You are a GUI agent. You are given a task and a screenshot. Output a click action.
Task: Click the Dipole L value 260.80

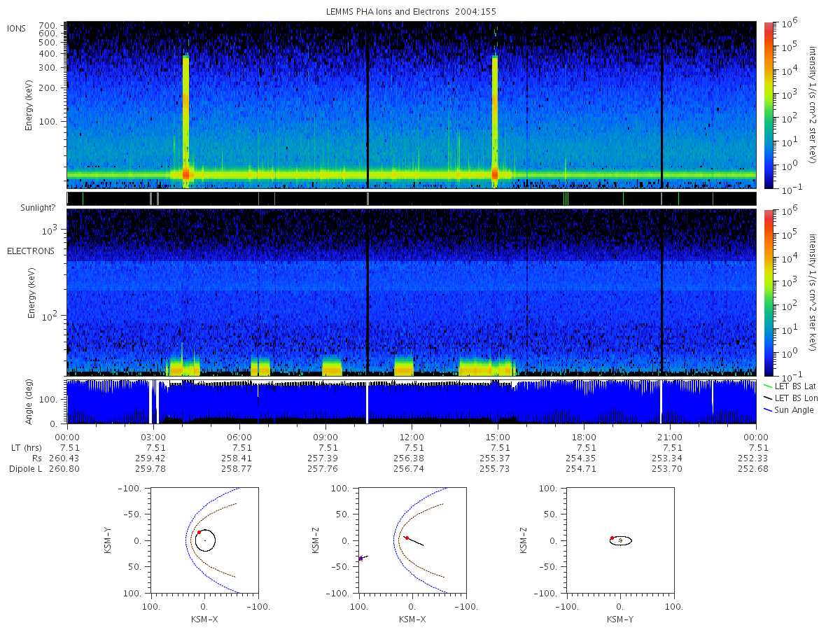tap(65, 468)
